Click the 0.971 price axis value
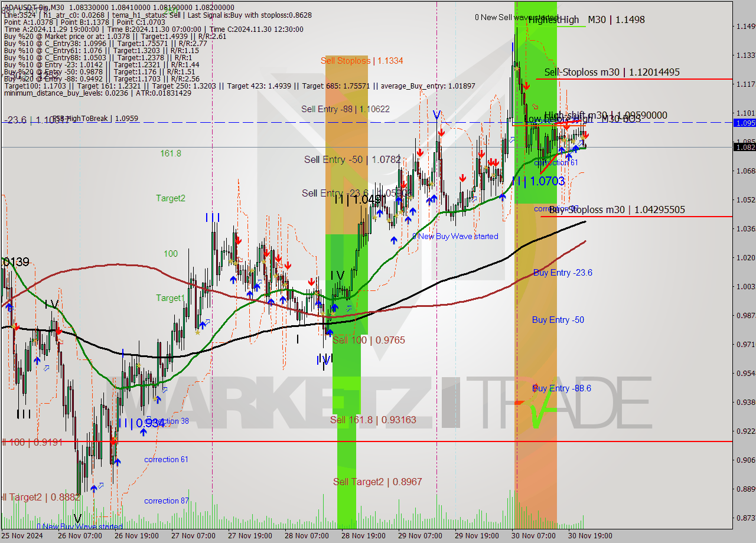 pos(745,344)
